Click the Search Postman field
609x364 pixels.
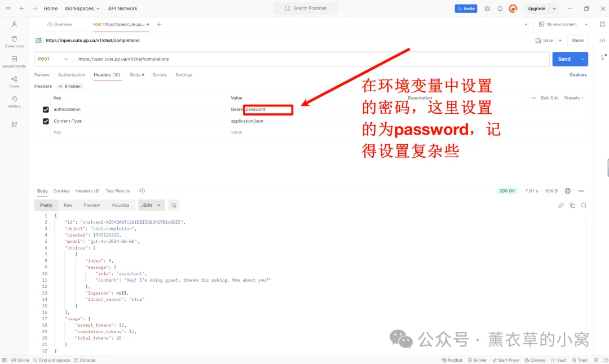[306, 8]
